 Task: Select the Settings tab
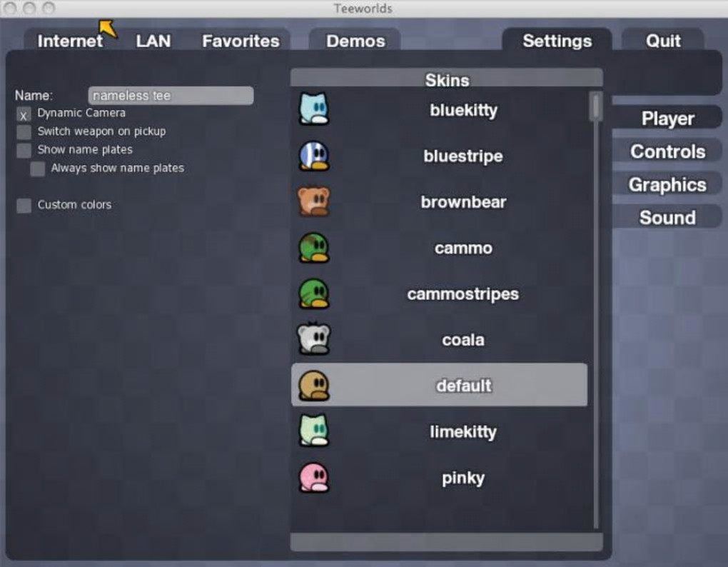pyautogui.click(x=557, y=41)
